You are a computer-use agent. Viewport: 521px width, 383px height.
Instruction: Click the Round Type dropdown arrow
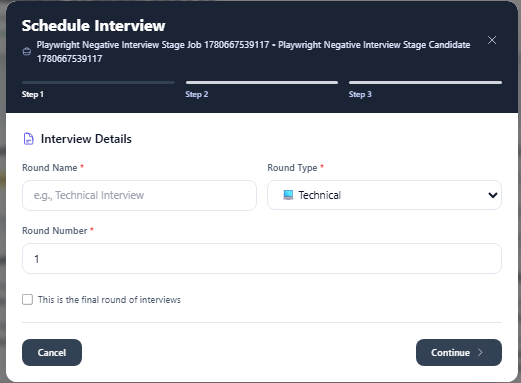[493, 195]
